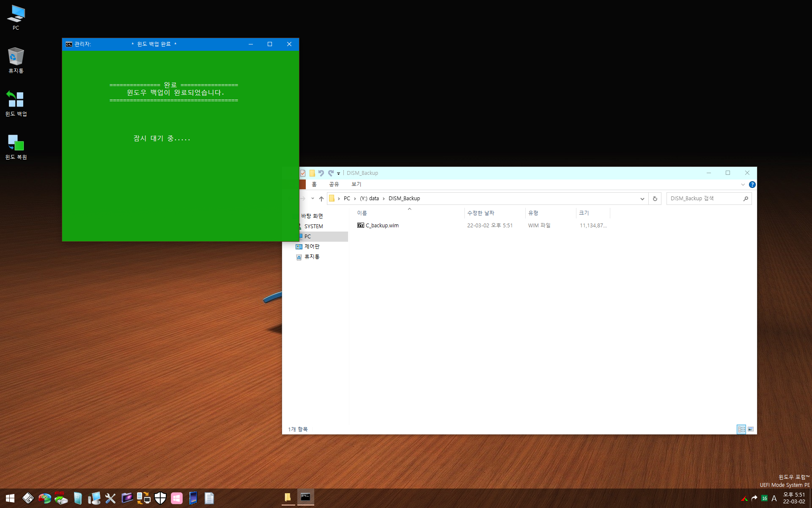Navigate to (Y:) data in address breadcrumb
This screenshot has width=812, height=508.
[369, 199]
